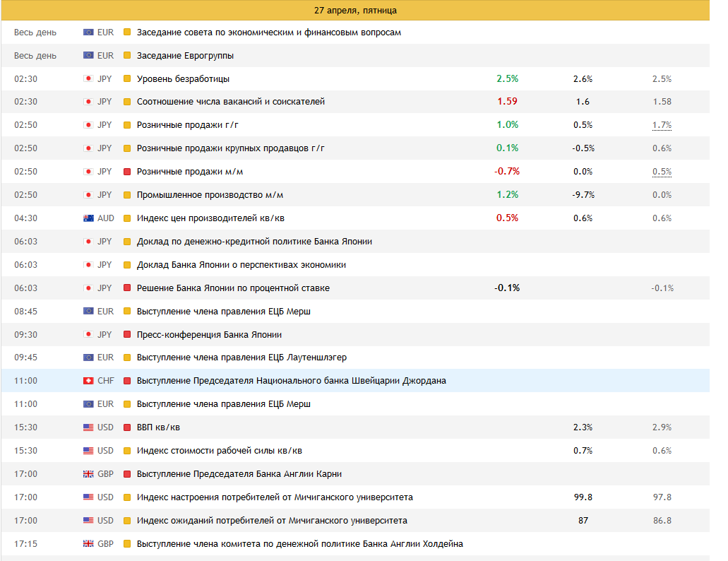Click the forecast value 2.3% for ВВП кв/кв
This screenshot has height=561, width=728.
click(x=583, y=427)
